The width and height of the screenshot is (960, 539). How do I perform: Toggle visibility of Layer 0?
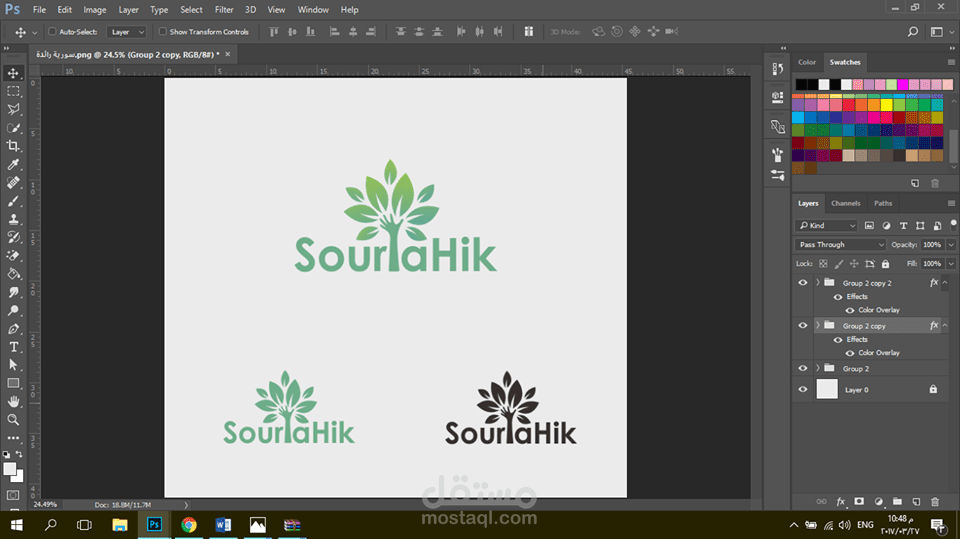pyautogui.click(x=803, y=389)
